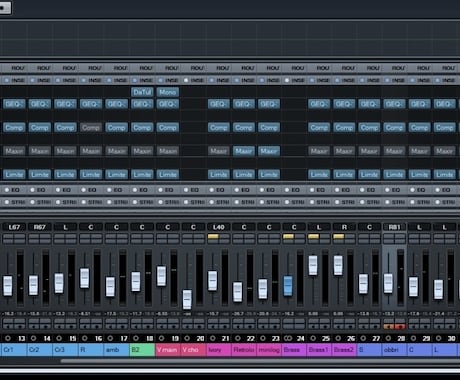Click the horizontal mixer scrollbar at bottom
Viewport: 460px width, 380px height.
[x=260, y=361]
